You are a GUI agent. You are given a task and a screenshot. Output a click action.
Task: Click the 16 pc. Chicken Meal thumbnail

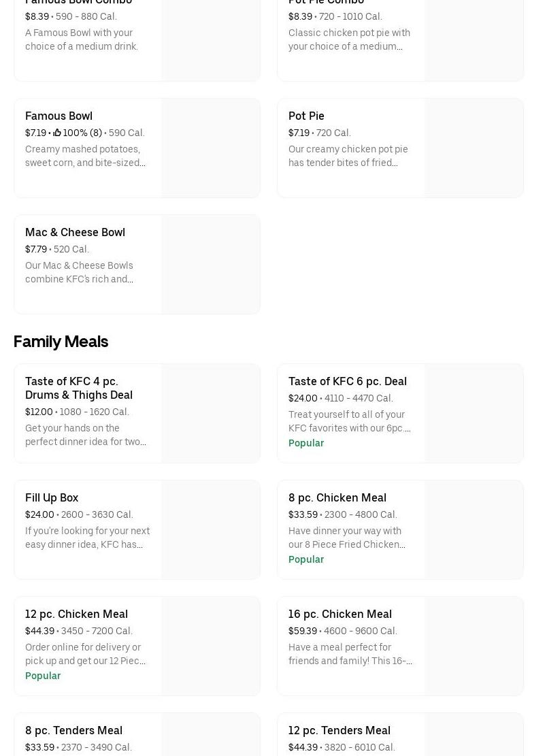pos(474,646)
